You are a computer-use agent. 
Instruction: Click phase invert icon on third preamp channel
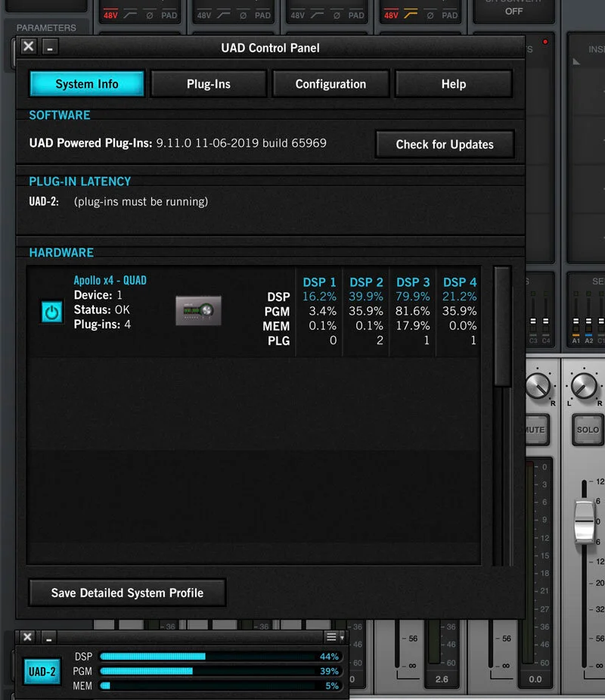click(337, 16)
